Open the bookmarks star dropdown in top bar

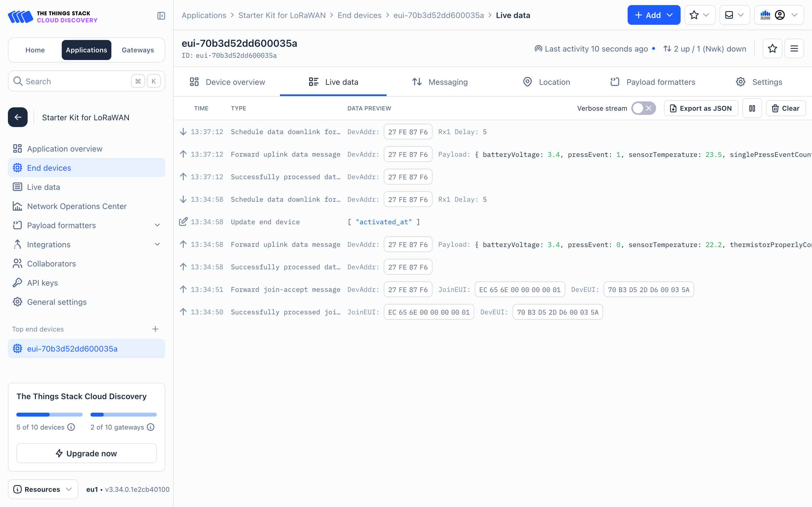pos(700,15)
